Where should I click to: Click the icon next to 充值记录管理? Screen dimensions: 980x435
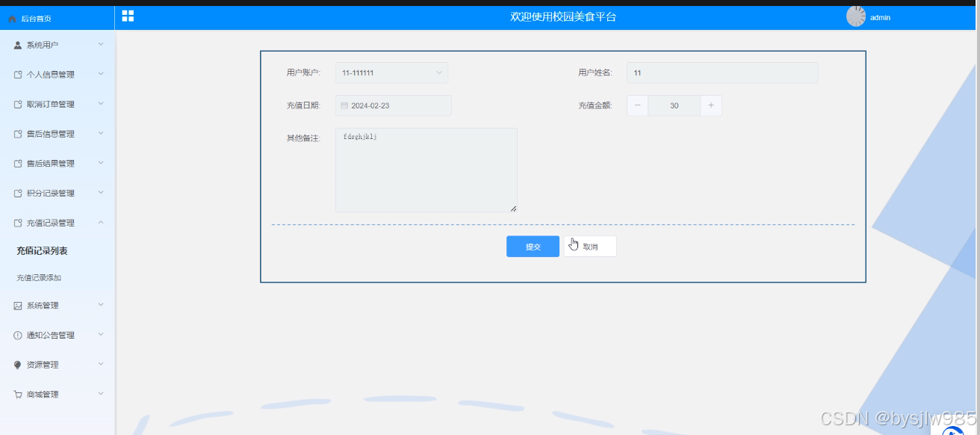point(18,223)
